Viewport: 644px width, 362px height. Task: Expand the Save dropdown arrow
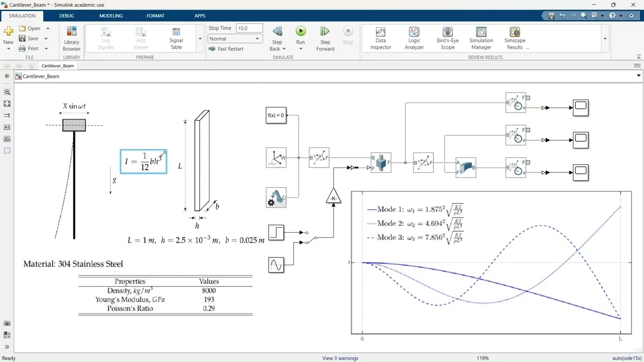click(46, 38)
